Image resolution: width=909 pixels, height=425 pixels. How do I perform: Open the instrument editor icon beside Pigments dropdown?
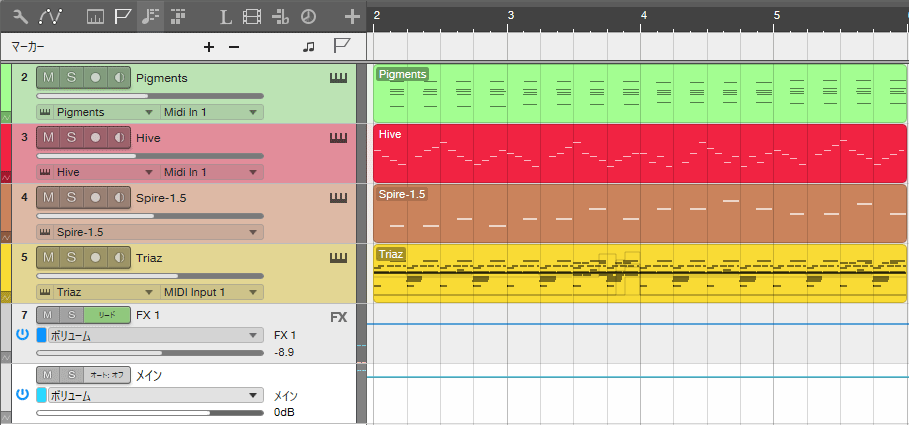pos(45,112)
